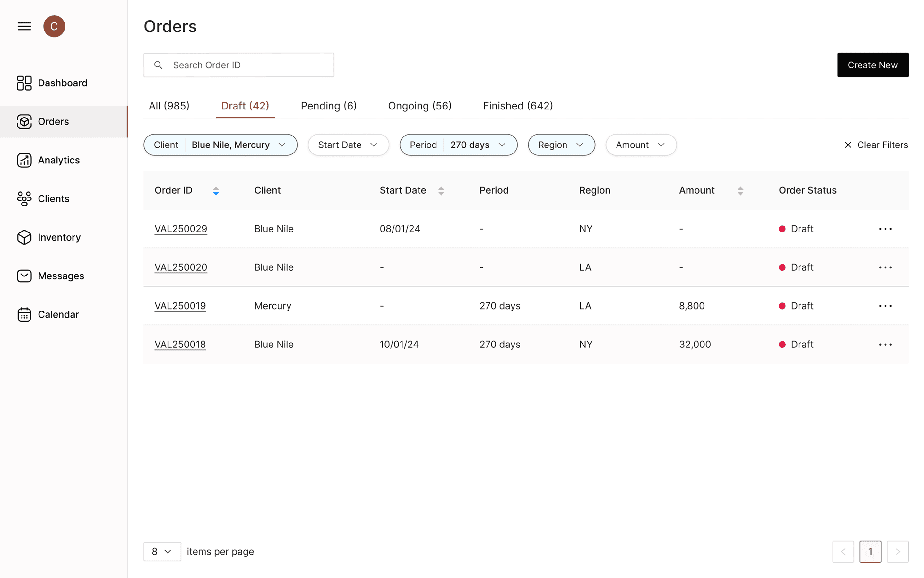The image size is (924, 578).
Task: Open the hamburger menu icon
Action: [x=24, y=26]
